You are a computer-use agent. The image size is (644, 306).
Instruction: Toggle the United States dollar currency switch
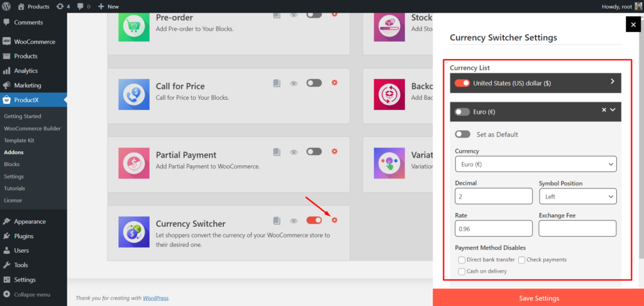click(x=462, y=84)
